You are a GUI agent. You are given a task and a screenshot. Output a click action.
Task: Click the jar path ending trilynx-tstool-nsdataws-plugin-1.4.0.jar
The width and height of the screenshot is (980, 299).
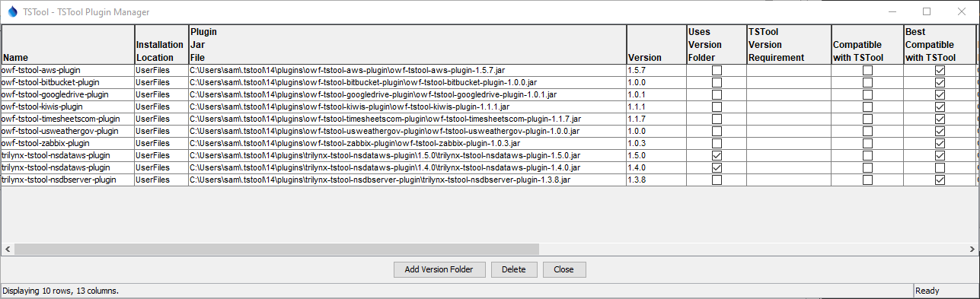tap(407, 167)
